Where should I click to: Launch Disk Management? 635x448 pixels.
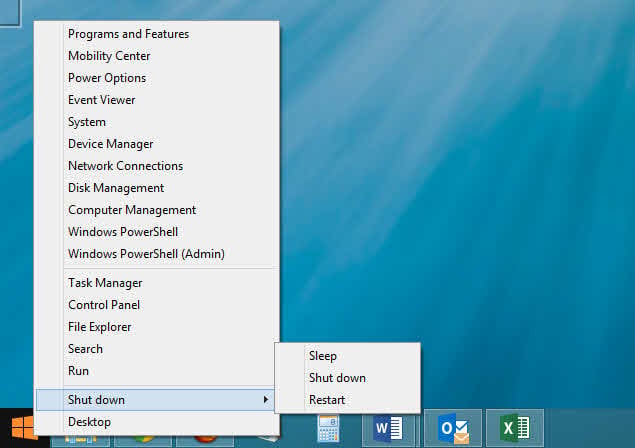click(157, 188)
